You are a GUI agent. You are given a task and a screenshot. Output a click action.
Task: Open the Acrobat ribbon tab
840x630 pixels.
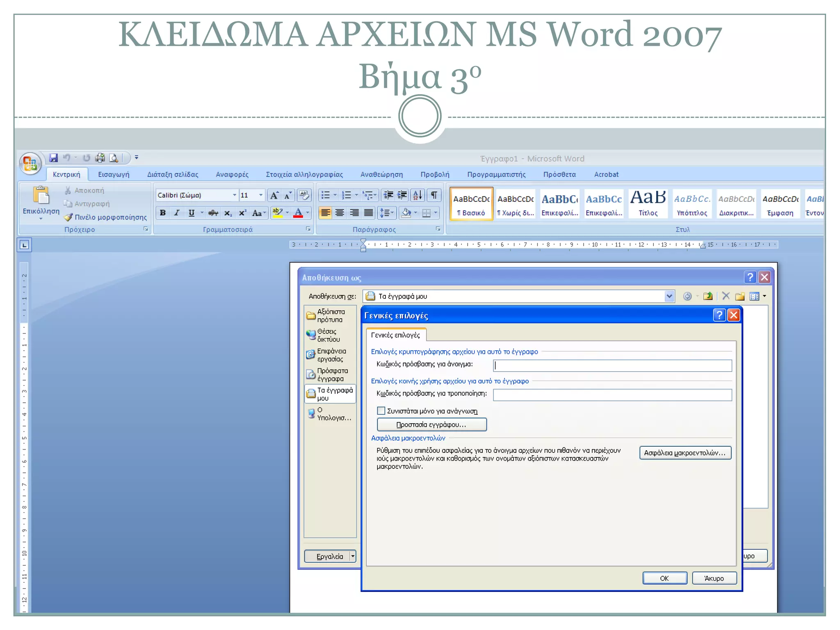point(606,174)
